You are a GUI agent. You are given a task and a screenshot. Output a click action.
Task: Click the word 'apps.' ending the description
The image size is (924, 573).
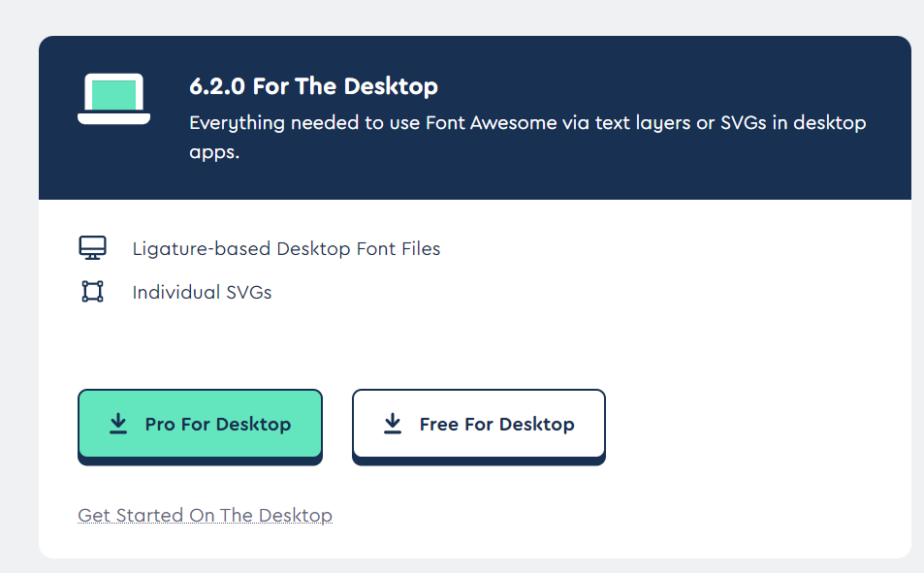coord(214,152)
